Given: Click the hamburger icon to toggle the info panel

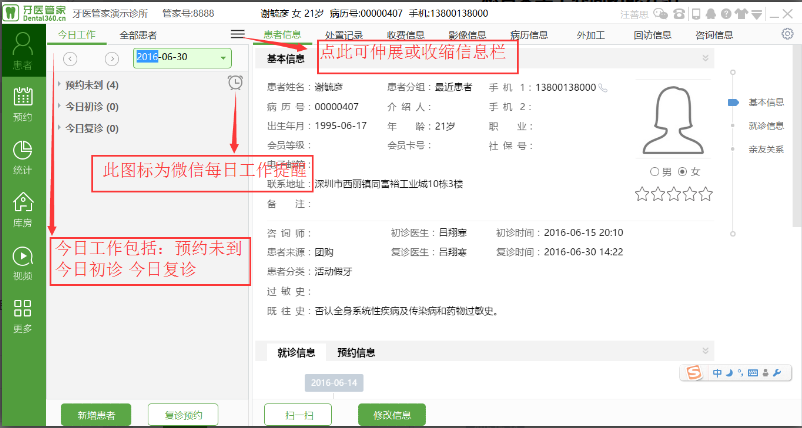Looking at the screenshot, I should 237,34.
